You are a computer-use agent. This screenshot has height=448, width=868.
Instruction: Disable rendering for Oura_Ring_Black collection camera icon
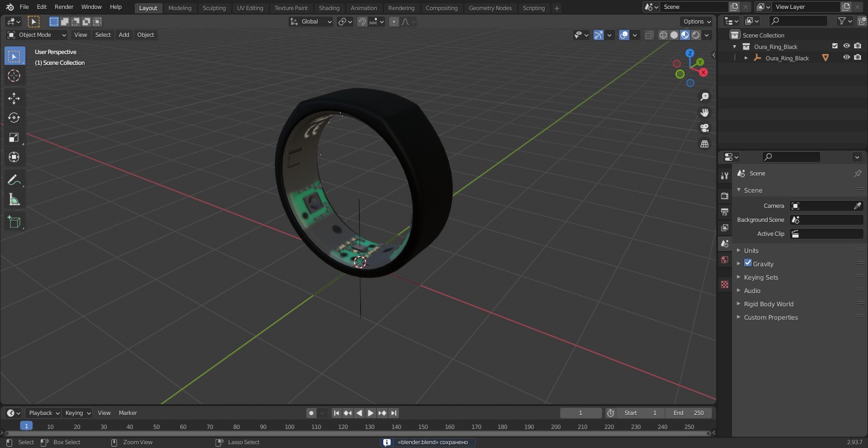857,46
